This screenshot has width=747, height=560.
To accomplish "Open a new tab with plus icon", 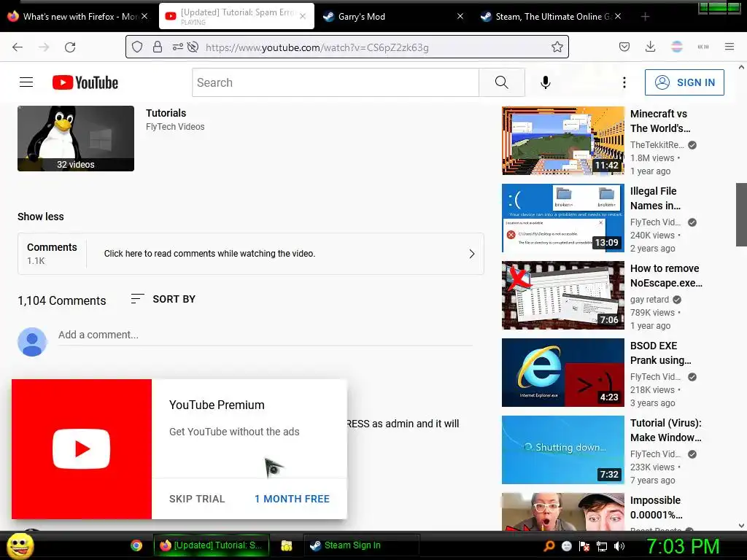I will point(645,17).
